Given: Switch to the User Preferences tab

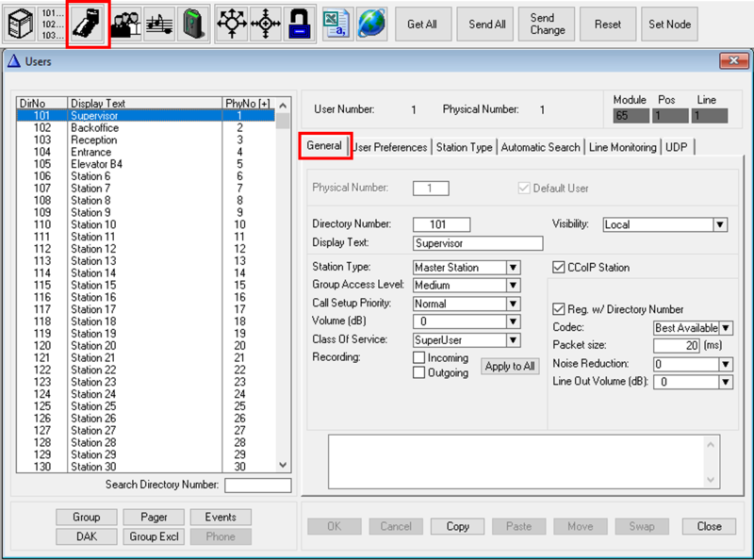Looking at the screenshot, I should point(389,147).
